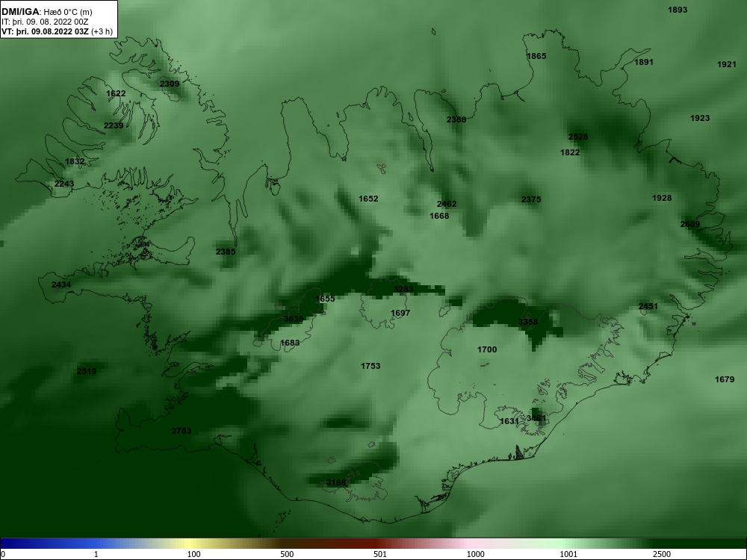Select the 1697 glacier label

coord(400,313)
